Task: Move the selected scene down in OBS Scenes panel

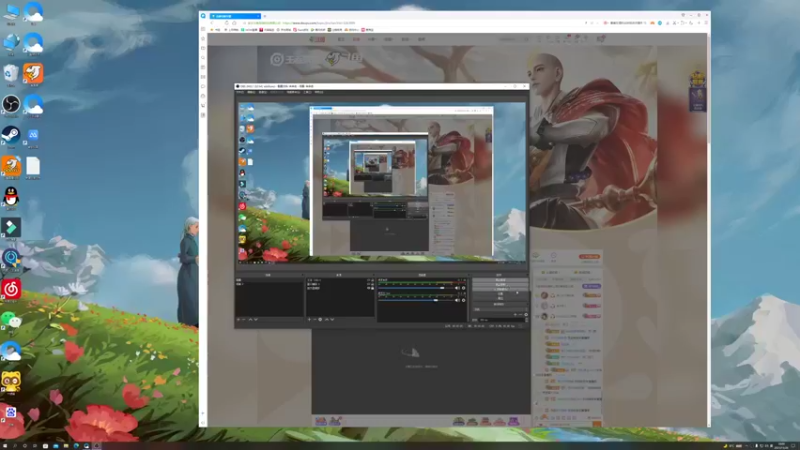Action: [256, 319]
